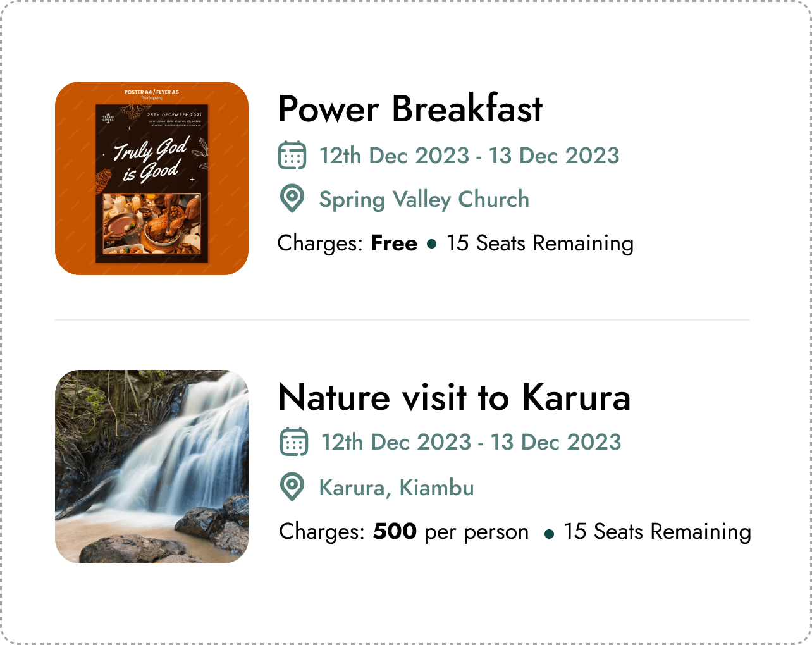Click the green dot before Karura seats remaining
Image resolution: width=812 pixels, height=645 pixels.
[549, 534]
